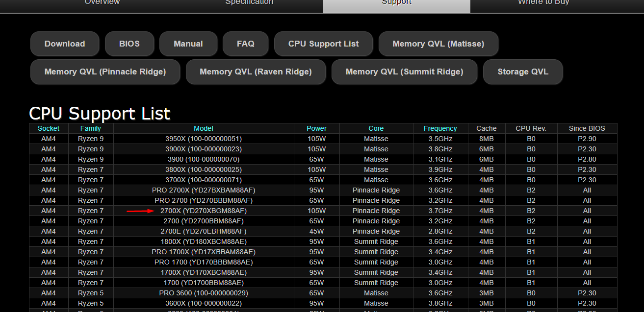Select the PRO 3600 (100-000000029) cell
Screen dimensions: 644x312
[x=204, y=293]
